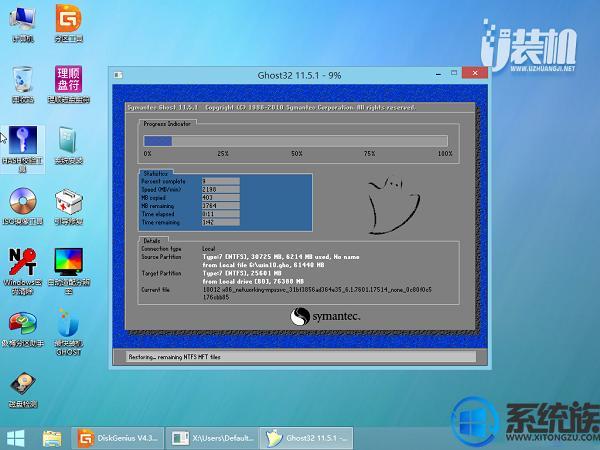Click the ghost mascot drawing
Viewport: 600px width, 450px height.
(393, 205)
